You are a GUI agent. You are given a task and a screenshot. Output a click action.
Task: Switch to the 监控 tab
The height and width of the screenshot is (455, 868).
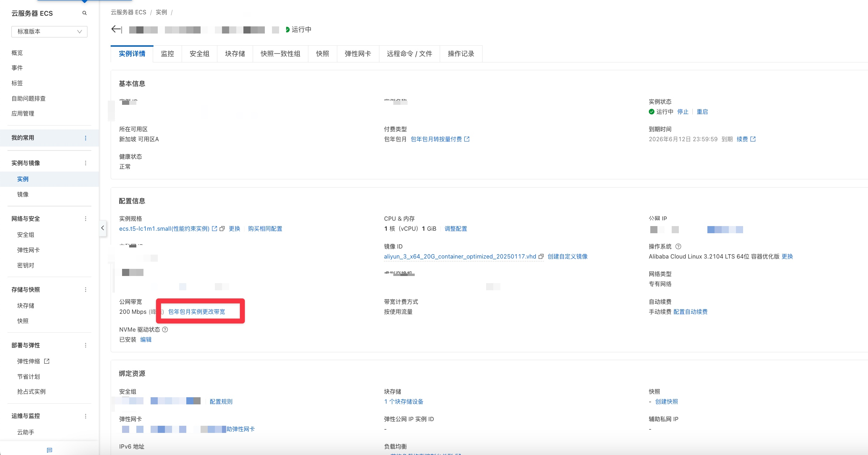pyautogui.click(x=167, y=54)
